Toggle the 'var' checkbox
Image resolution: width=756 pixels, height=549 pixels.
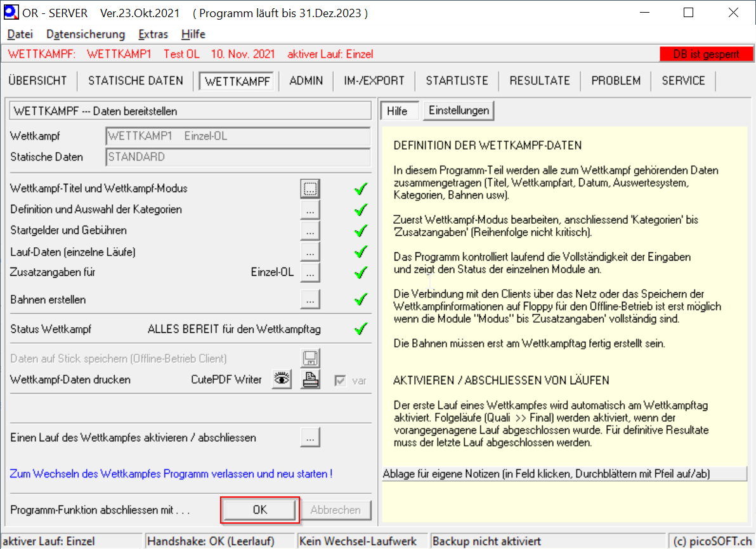tap(341, 381)
